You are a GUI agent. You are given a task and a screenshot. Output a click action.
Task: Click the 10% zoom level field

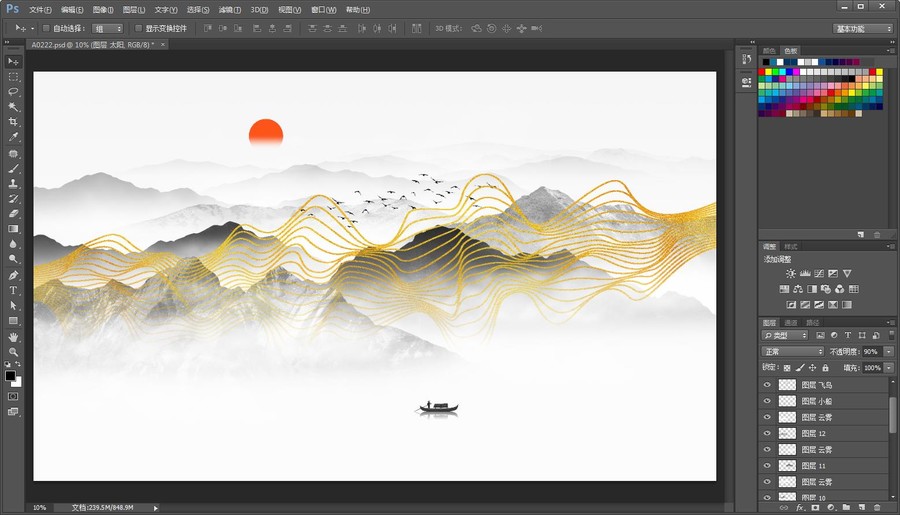(39, 508)
